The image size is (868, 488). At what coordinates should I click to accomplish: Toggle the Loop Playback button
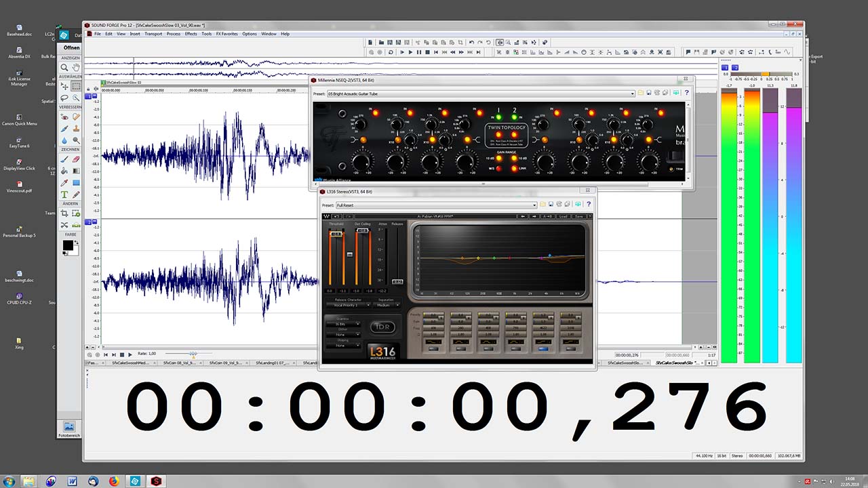[x=391, y=52]
